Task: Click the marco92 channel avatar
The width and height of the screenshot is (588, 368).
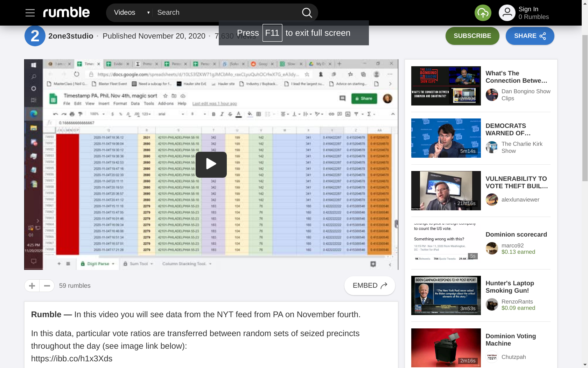Action: click(x=492, y=248)
